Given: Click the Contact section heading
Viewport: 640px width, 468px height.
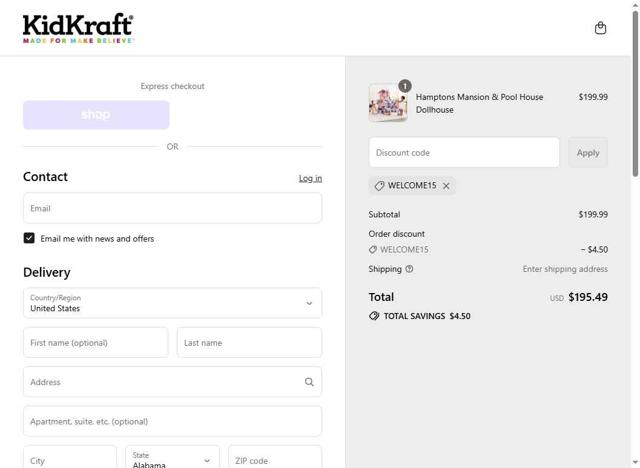Looking at the screenshot, I should pyautogui.click(x=45, y=177).
